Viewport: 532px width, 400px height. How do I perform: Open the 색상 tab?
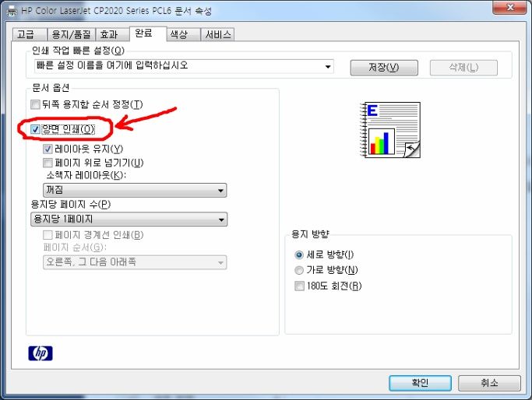point(183,34)
